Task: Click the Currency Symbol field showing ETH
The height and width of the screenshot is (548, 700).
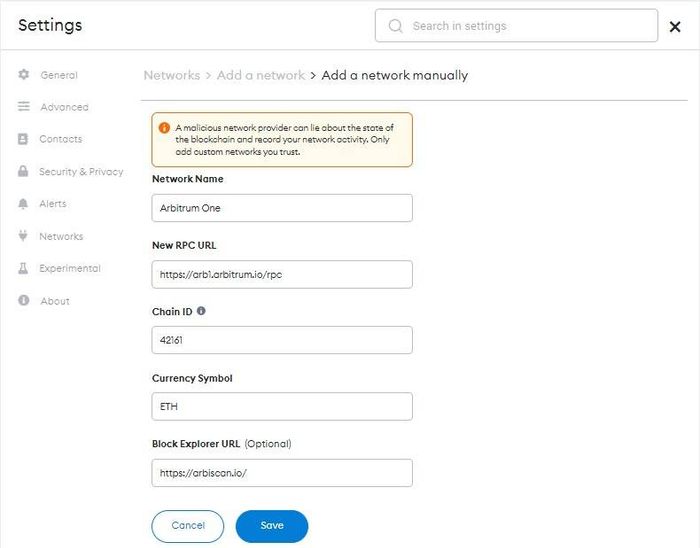Action: 282,406
